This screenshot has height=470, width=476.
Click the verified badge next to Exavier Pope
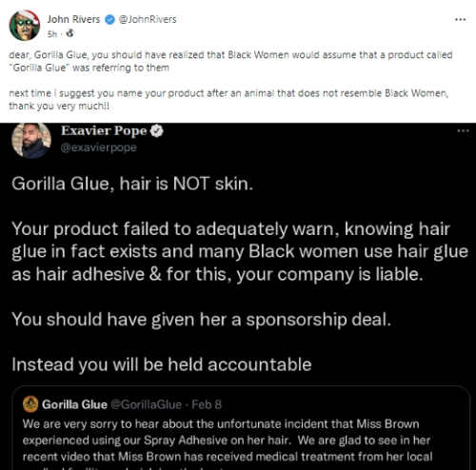(156, 131)
